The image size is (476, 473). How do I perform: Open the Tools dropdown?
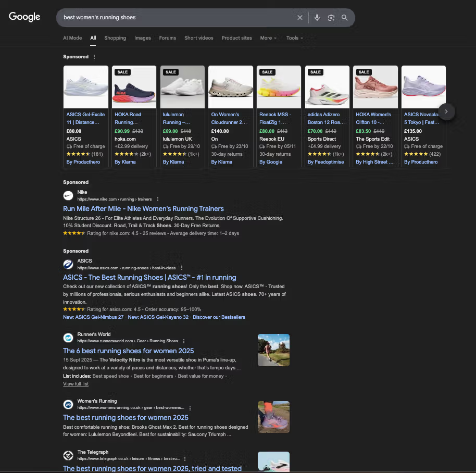click(294, 38)
